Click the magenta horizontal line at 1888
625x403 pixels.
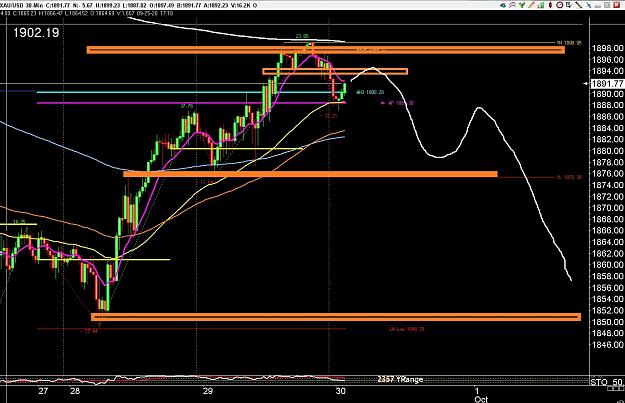[191, 103]
